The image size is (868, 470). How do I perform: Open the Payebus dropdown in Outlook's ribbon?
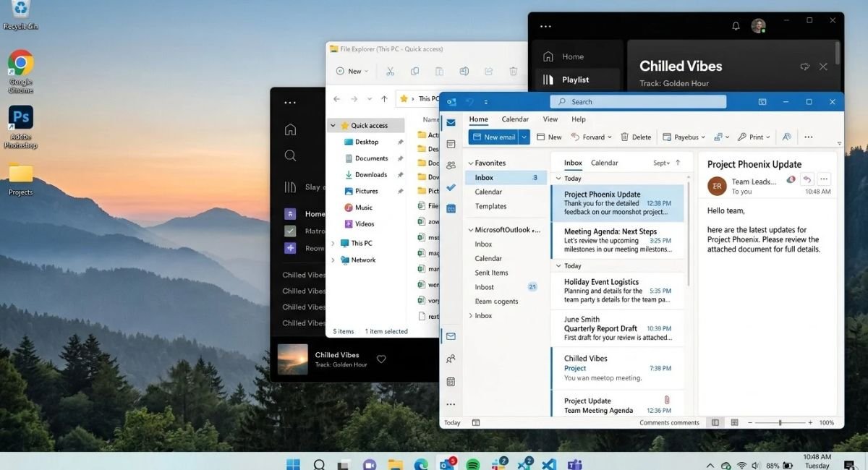[682, 137]
